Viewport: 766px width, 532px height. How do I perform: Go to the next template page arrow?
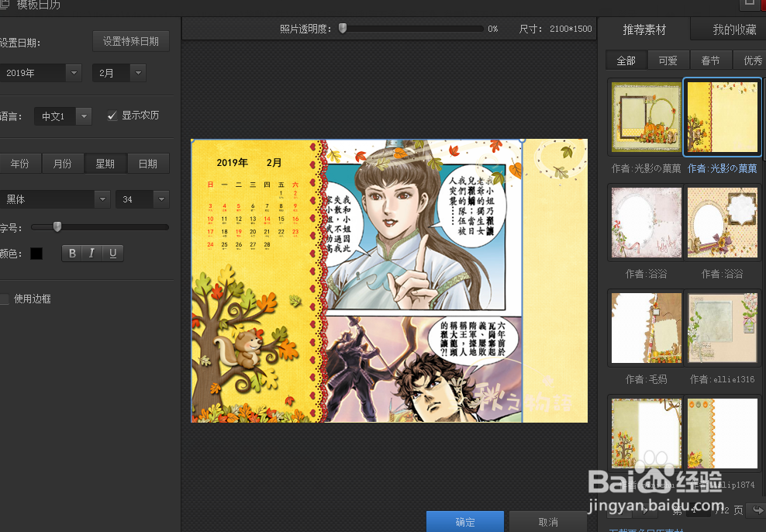click(645, 511)
